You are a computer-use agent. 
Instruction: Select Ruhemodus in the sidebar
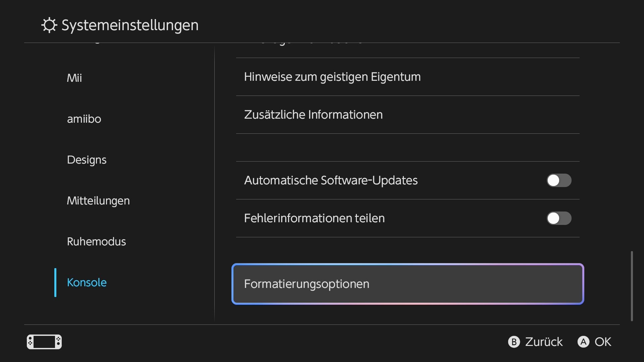coord(96,242)
